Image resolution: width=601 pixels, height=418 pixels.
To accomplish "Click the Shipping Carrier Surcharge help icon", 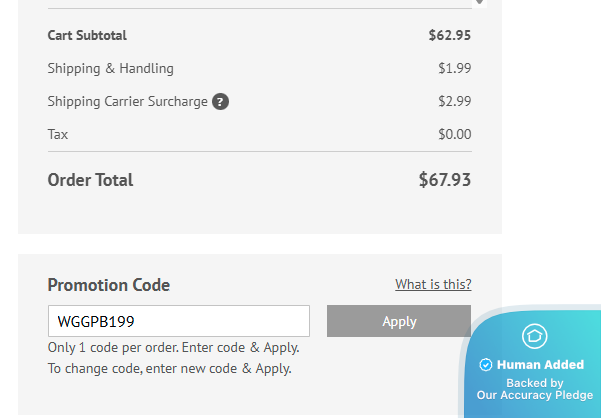I will pos(221,102).
